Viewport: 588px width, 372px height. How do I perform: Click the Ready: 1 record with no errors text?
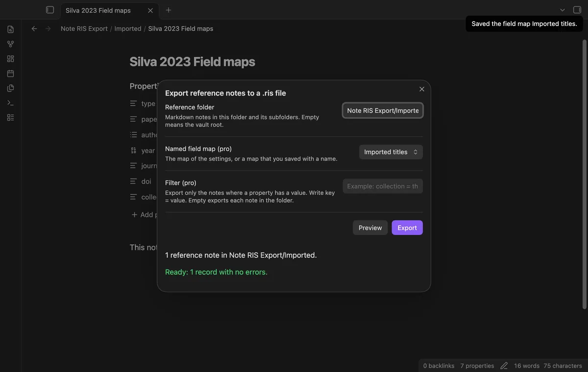(x=216, y=272)
